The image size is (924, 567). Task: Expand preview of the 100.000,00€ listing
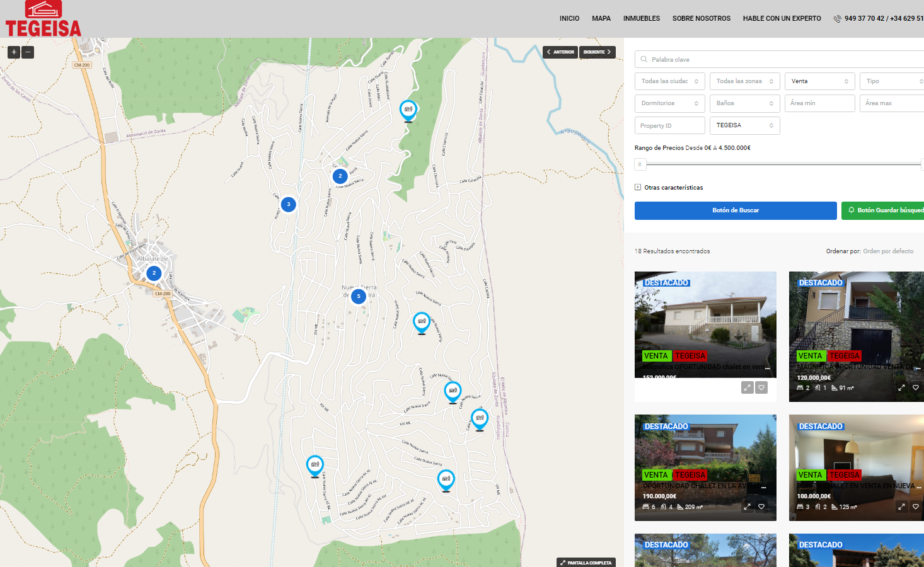[901, 507]
